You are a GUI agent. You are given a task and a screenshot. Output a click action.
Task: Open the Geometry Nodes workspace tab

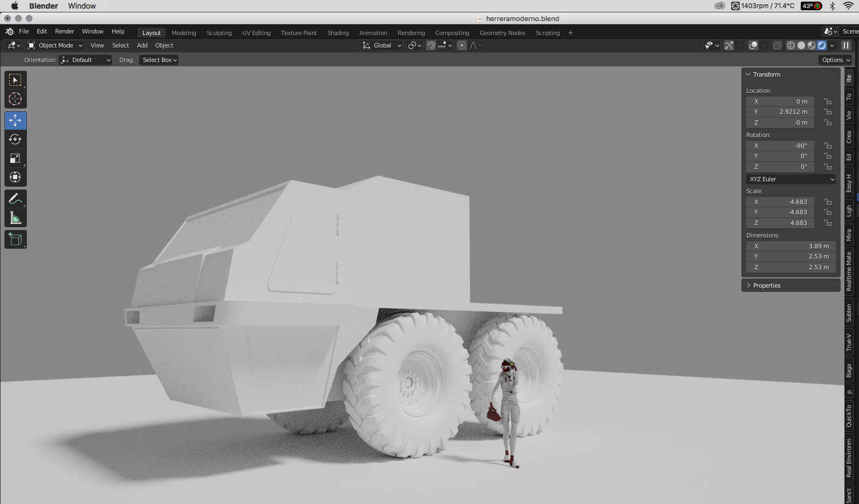pyautogui.click(x=502, y=33)
